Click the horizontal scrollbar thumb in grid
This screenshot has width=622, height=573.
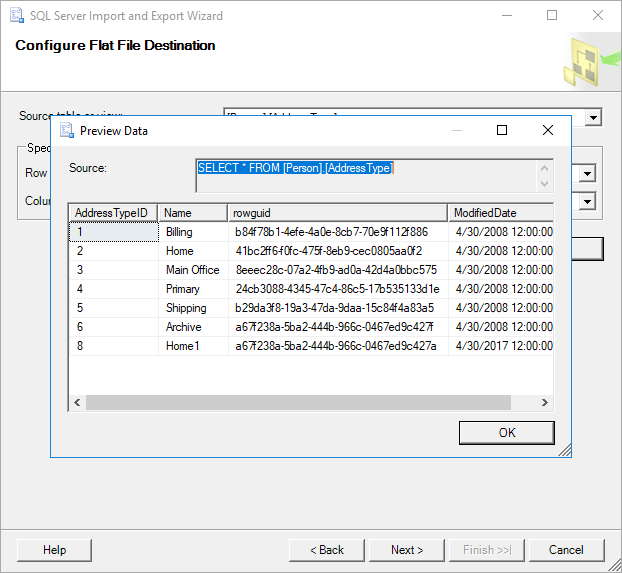298,403
